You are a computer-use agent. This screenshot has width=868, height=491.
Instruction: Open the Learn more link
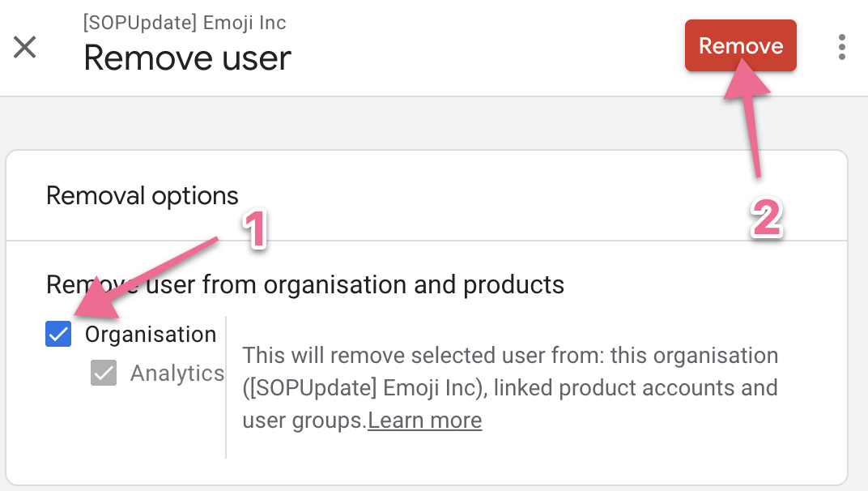tap(424, 421)
